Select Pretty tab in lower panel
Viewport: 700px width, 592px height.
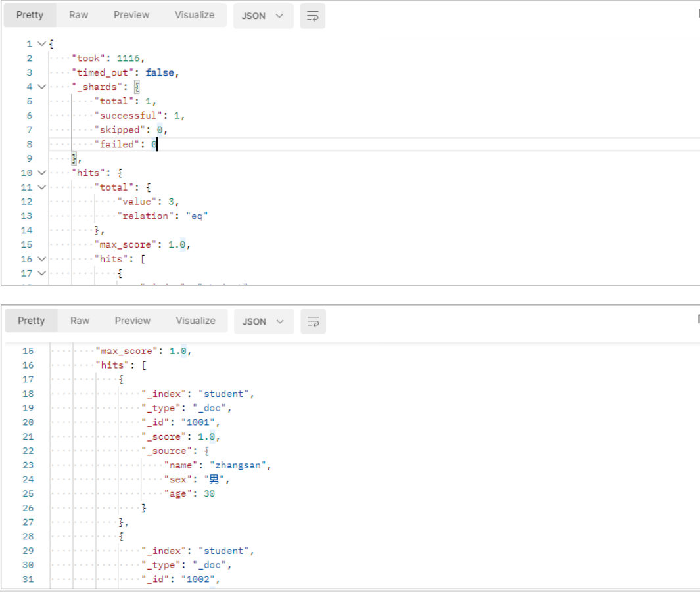(32, 321)
